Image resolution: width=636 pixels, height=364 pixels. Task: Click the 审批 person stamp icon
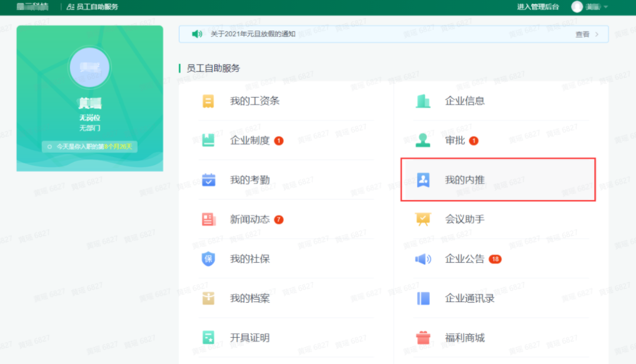point(423,140)
